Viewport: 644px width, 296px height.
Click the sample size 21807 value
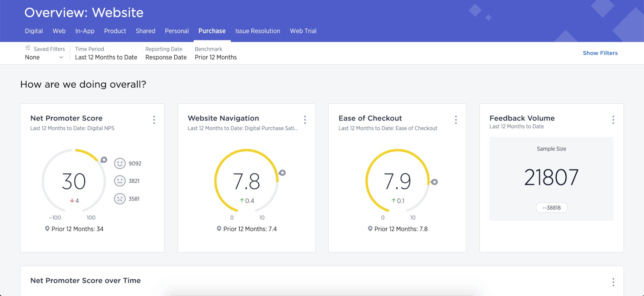click(551, 177)
